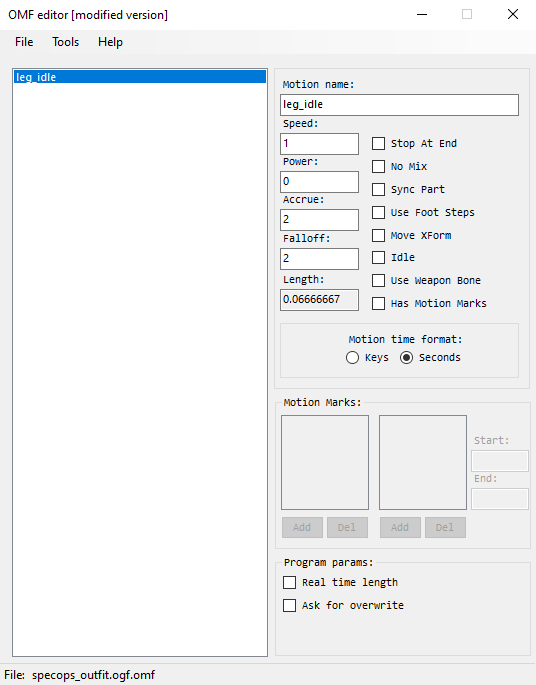Click Add under the first marks list

point(302,527)
